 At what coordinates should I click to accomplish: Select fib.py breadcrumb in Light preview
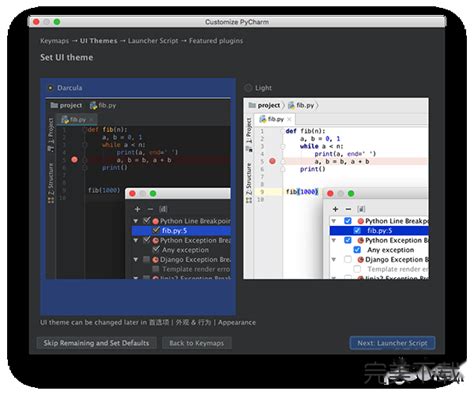[x=301, y=105]
